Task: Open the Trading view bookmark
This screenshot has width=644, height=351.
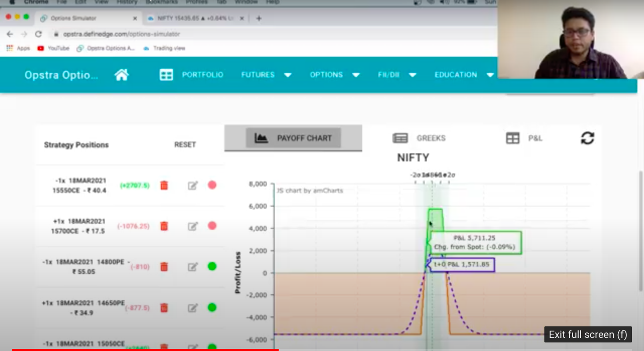Action: 165,48
